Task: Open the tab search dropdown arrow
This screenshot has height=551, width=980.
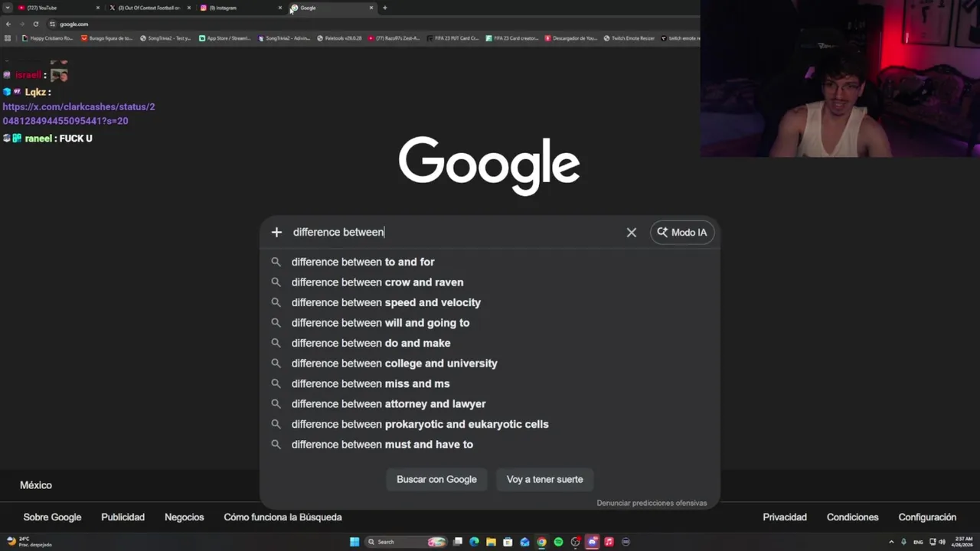Action: pos(8,8)
